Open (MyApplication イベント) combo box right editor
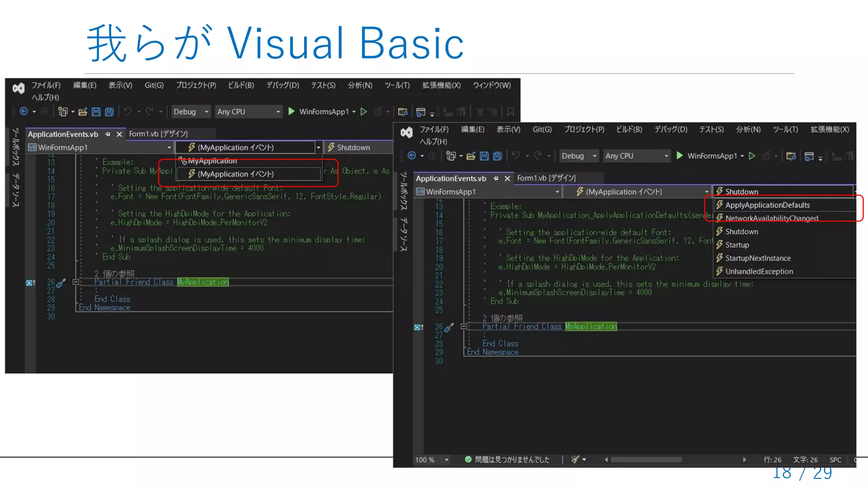868x488 pixels. pos(637,192)
